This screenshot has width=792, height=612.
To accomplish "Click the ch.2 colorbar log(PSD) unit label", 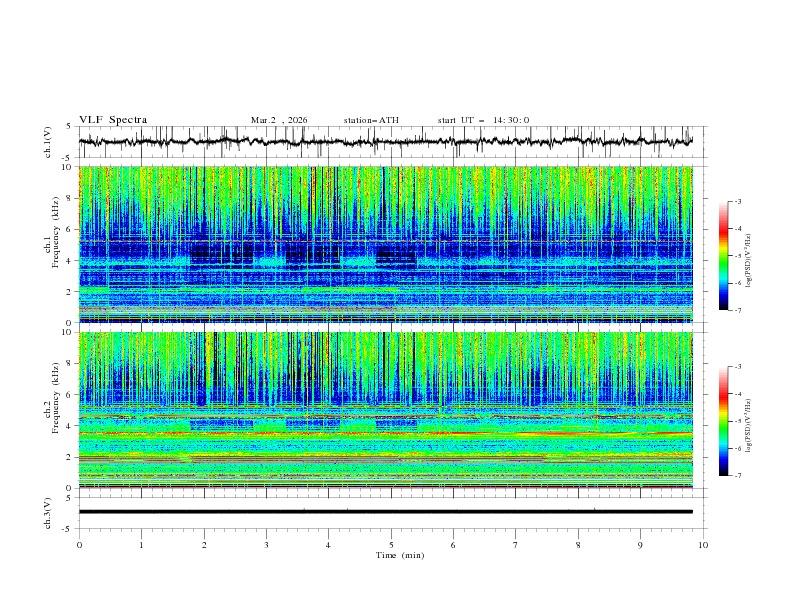I will pyautogui.click(x=749, y=426).
